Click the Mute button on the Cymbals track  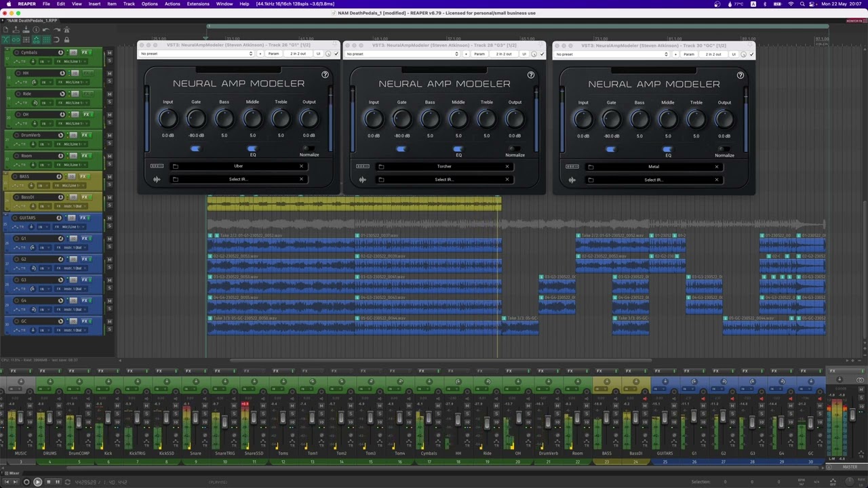coord(109,52)
